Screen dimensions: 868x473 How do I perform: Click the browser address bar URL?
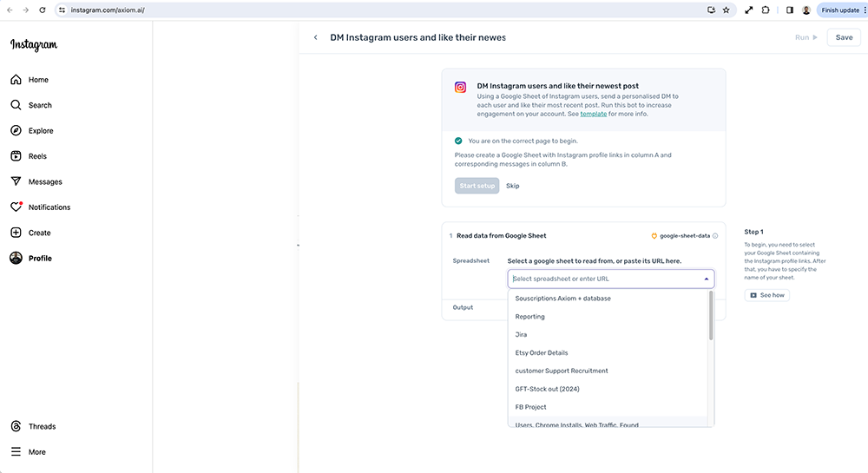click(108, 10)
